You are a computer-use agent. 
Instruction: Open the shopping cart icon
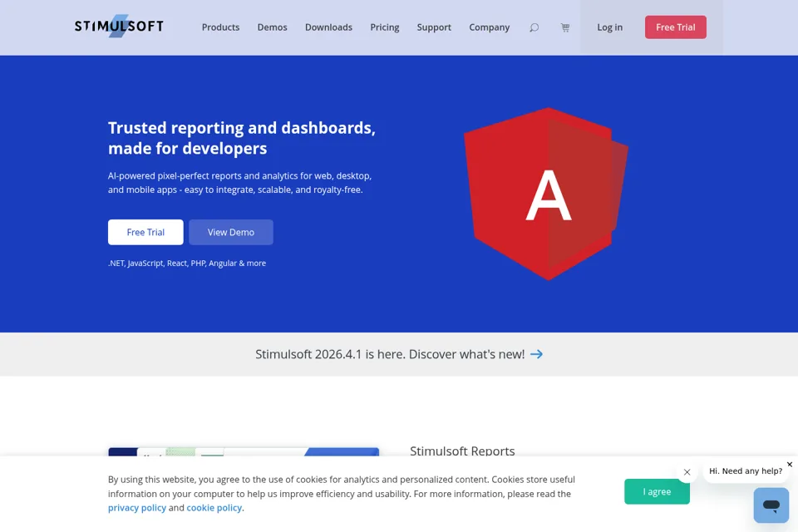click(x=565, y=27)
